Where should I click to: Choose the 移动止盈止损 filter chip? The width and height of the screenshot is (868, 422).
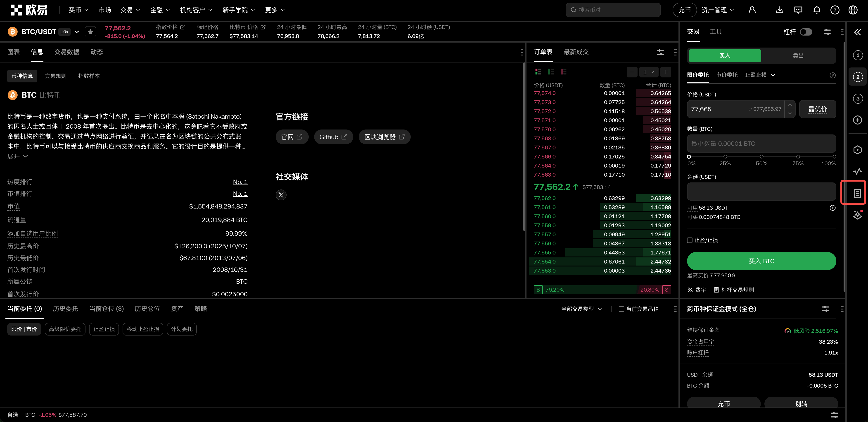point(143,329)
